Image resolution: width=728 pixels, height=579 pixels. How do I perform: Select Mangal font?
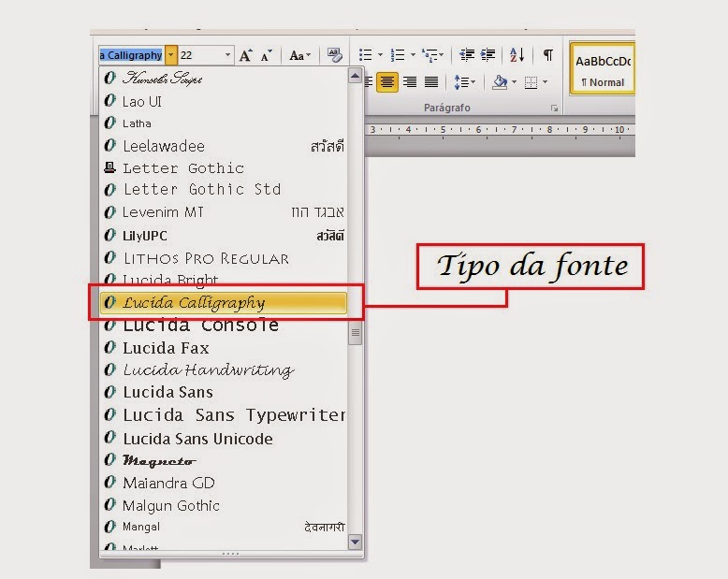pyautogui.click(x=224, y=527)
